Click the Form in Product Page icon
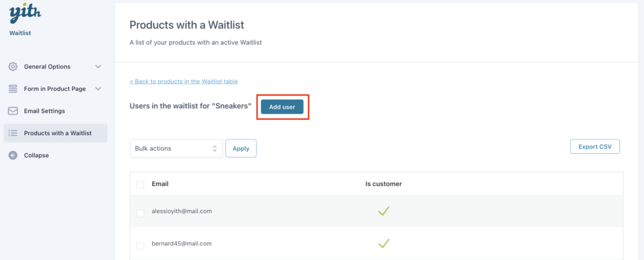The height and width of the screenshot is (260, 644). pos(13,89)
